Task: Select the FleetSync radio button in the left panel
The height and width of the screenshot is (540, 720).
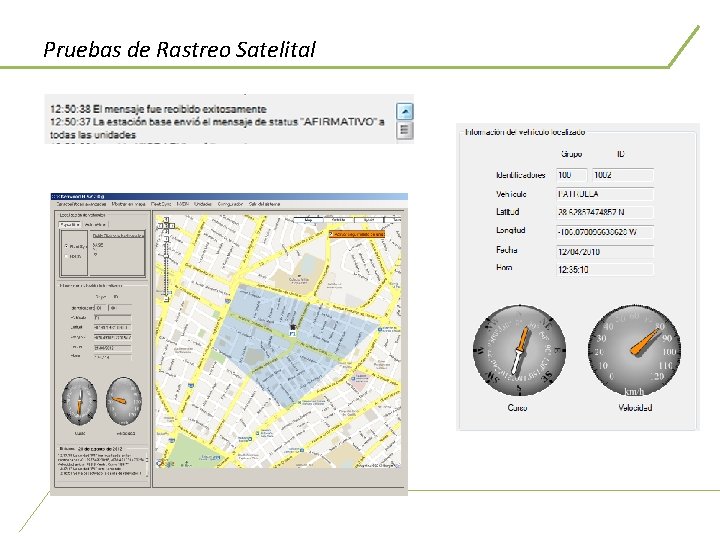Action: [66, 247]
